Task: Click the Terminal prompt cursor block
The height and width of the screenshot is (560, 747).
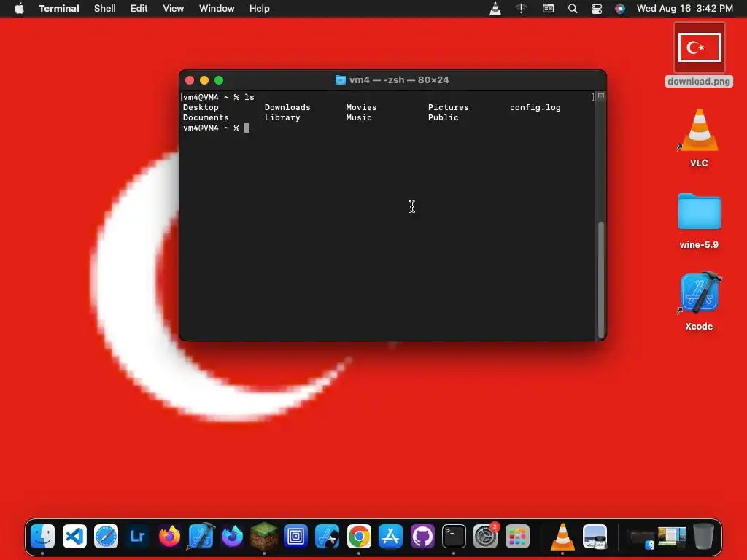Action: pos(247,128)
